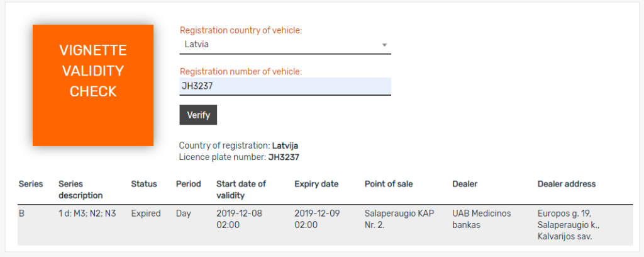Image resolution: width=644 pixels, height=257 pixels.
Task: Click the Series description column header
Action: 81,190
